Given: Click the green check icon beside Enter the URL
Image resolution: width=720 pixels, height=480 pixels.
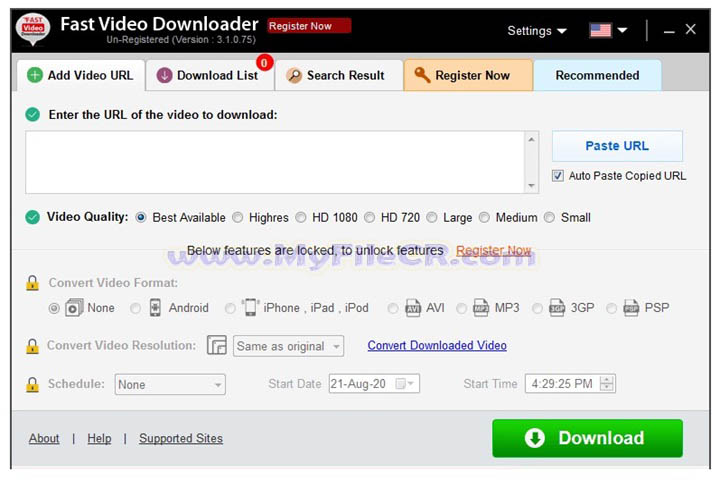Looking at the screenshot, I should tap(33, 114).
